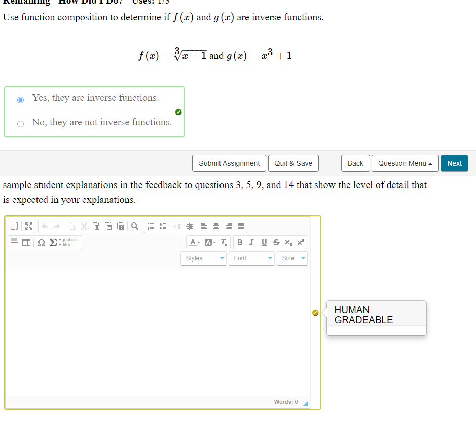476x448 pixels.
Task: Open the text color dropdown
Action: tap(195, 242)
